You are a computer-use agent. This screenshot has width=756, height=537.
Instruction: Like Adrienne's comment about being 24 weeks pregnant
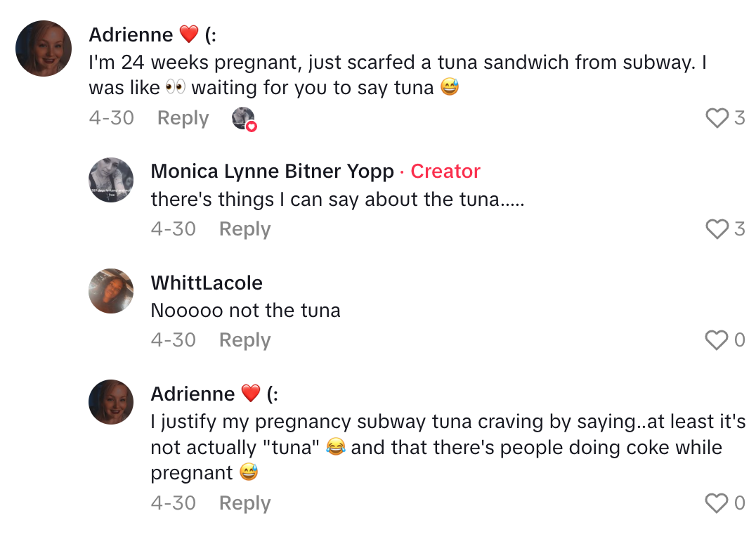(x=717, y=118)
